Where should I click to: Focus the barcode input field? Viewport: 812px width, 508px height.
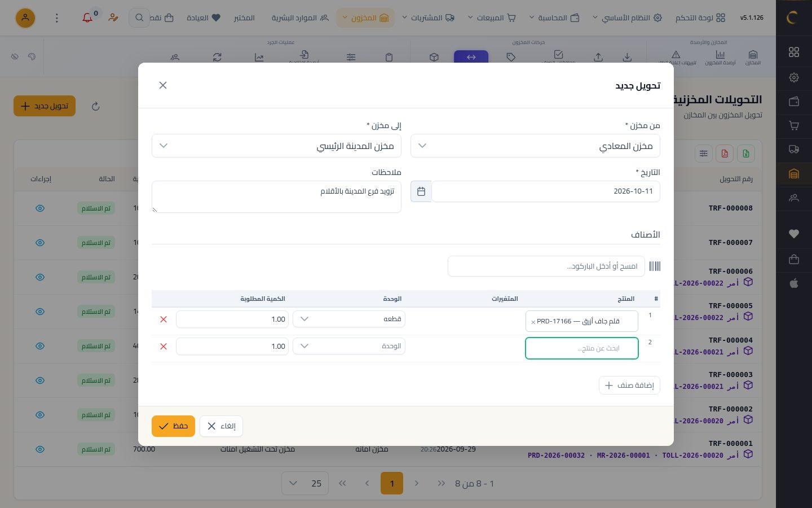(x=546, y=266)
